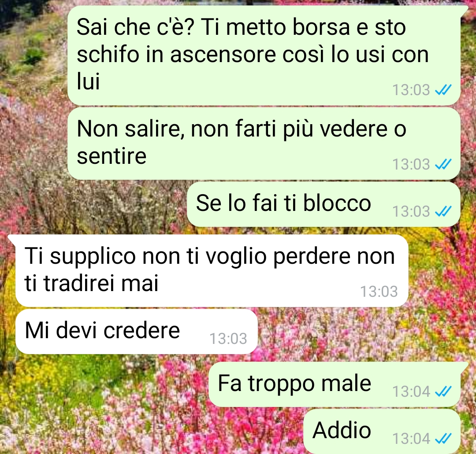
Task: Tap read-receipt ticks on 'Fa troppo male'
Action: coord(443,391)
